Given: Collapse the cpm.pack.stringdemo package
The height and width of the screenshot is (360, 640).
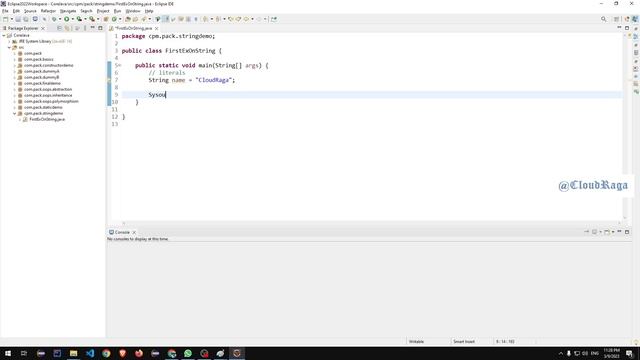Looking at the screenshot, I should (15, 113).
